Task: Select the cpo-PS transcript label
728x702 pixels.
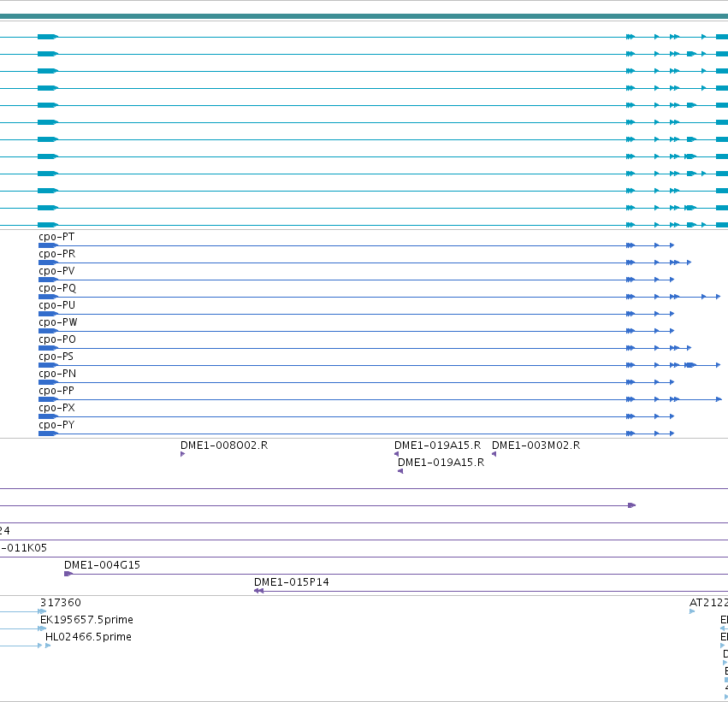Action: click(x=56, y=357)
